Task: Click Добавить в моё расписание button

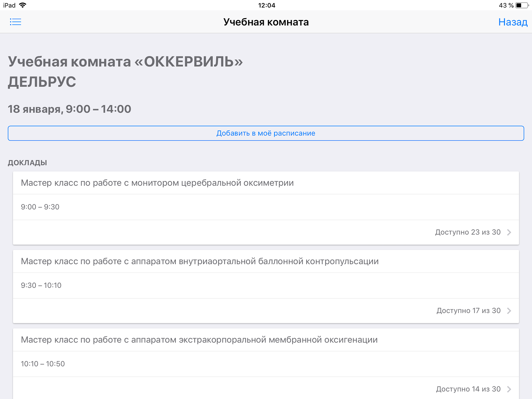Action: pyautogui.click(x=266, y=133)
